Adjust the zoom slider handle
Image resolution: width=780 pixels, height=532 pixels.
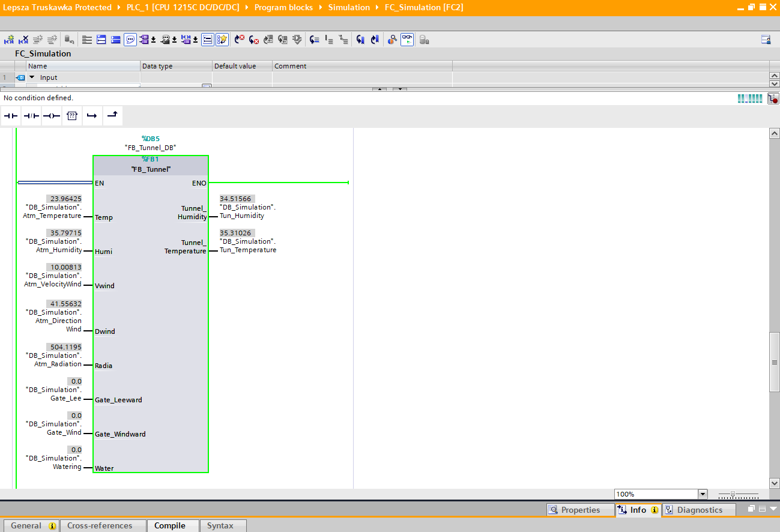733,494
